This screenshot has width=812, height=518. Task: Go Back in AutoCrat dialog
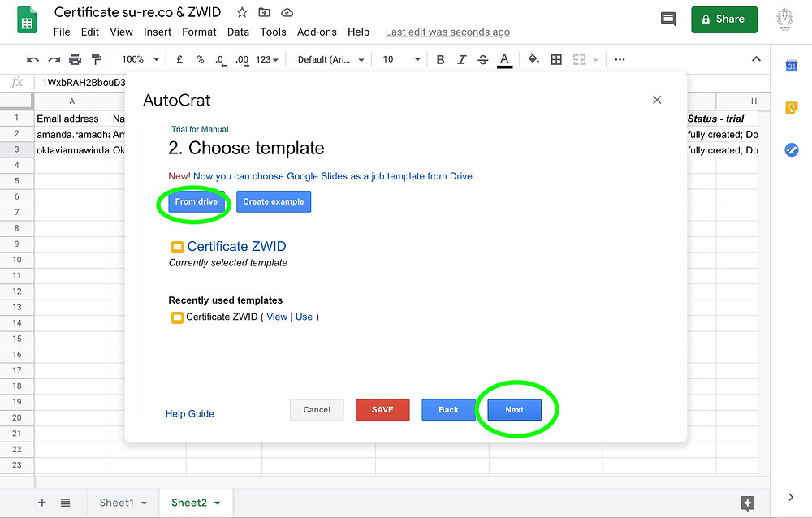point(448,410)
